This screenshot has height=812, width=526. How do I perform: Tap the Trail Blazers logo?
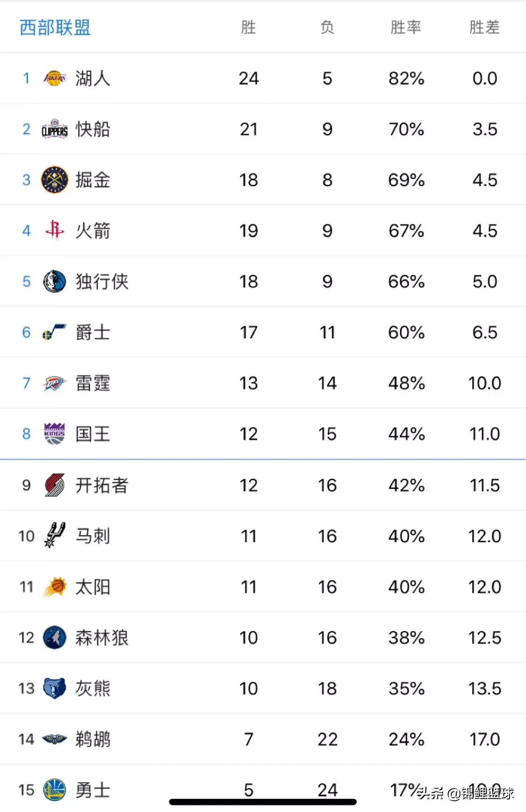[55, 485]
